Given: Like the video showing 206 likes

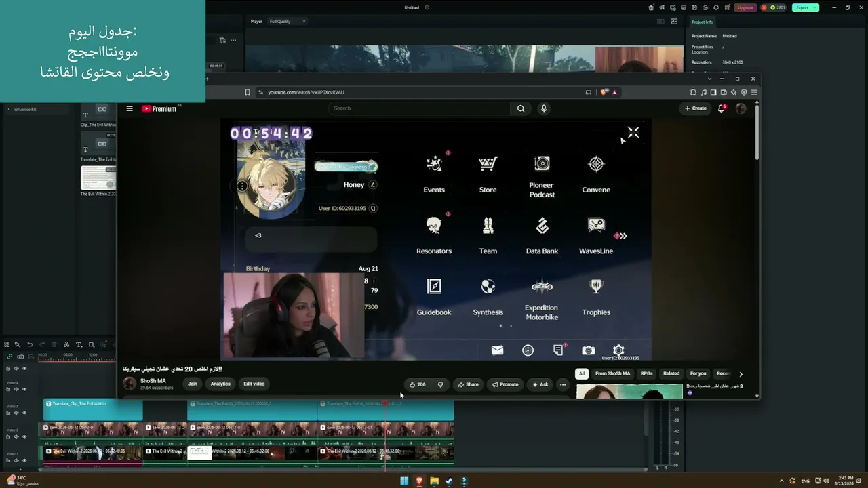Looking at the screenshot, I should tap(417, 384).
